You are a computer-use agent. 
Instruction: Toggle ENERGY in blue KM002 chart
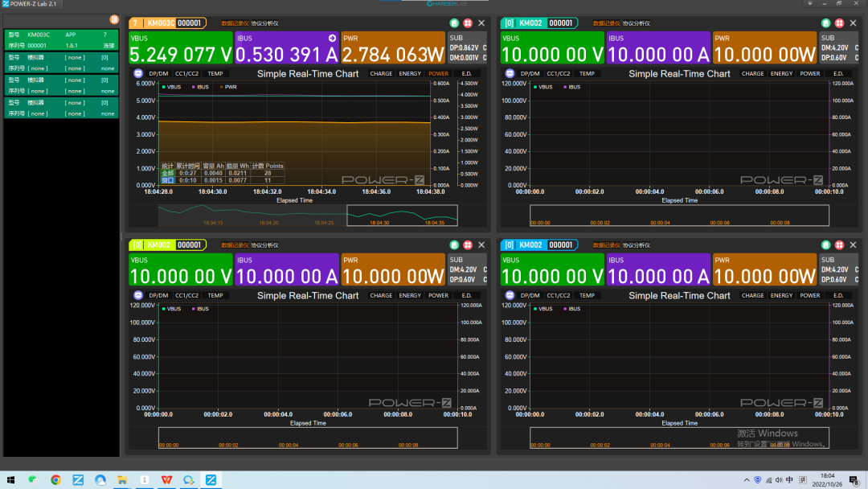(781, 296)
